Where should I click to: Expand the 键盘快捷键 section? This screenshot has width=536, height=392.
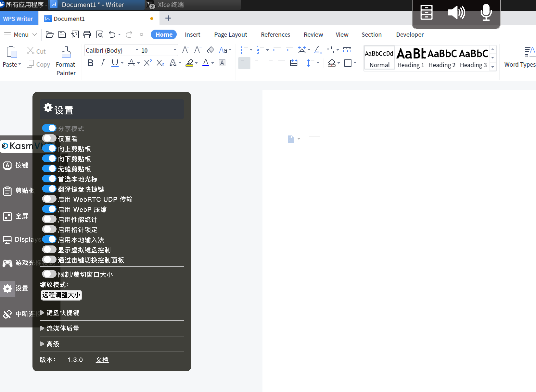point(63,313)
